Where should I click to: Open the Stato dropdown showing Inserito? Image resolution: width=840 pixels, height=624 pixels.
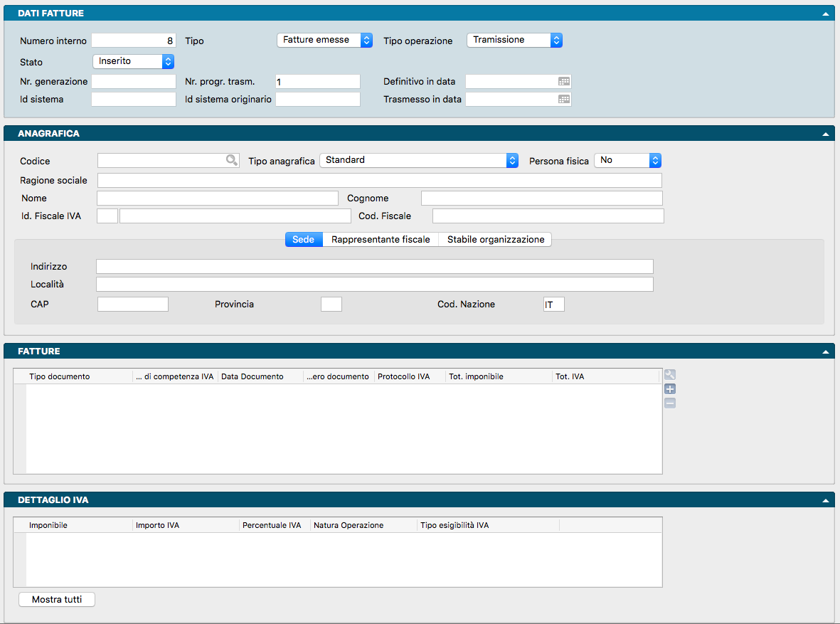click(x=134, y=62)
